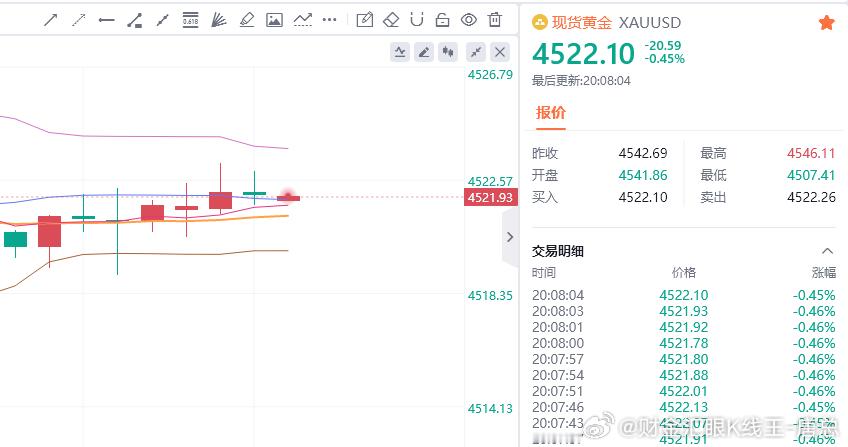Click the 4514.13 axis label
This screenshot has height=447, width=848.
click(491, 409)
